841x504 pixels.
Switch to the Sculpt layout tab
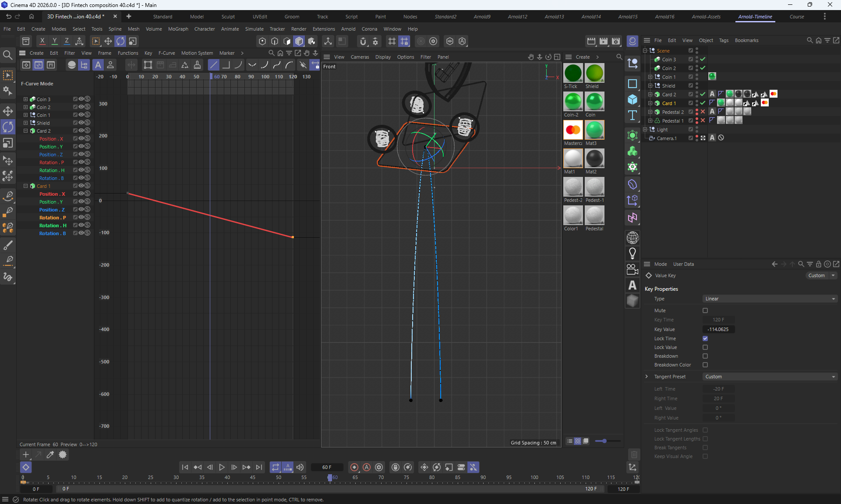point(228,17)
